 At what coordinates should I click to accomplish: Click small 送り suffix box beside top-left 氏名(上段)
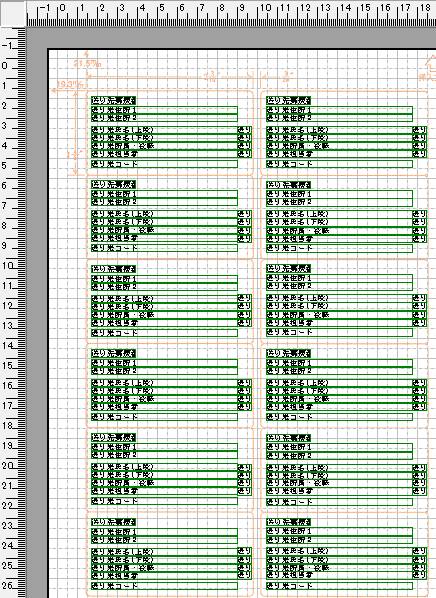point(245,130)
